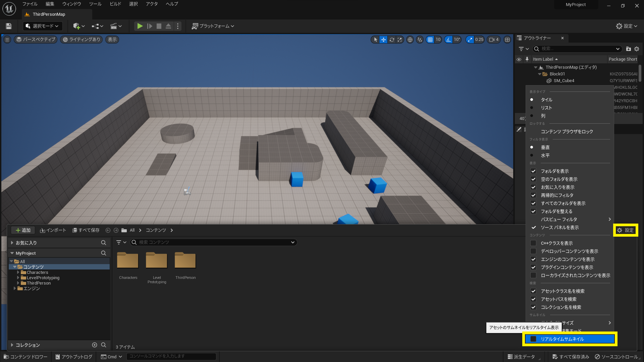Image resolution: width=644 pixels, height=362 pixels.
Task: Open the プラットフォーム dropdown
Action: pos(213,26)
